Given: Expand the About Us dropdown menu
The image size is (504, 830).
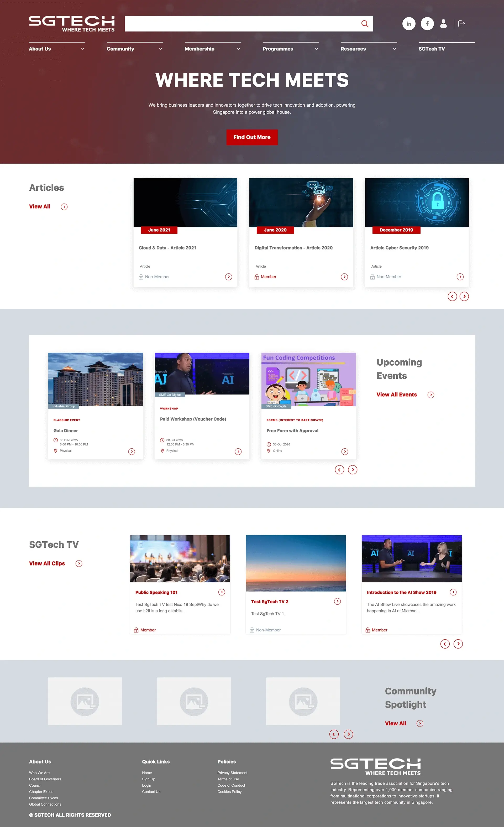Looking at the screenshot, I should coord(82,49).
